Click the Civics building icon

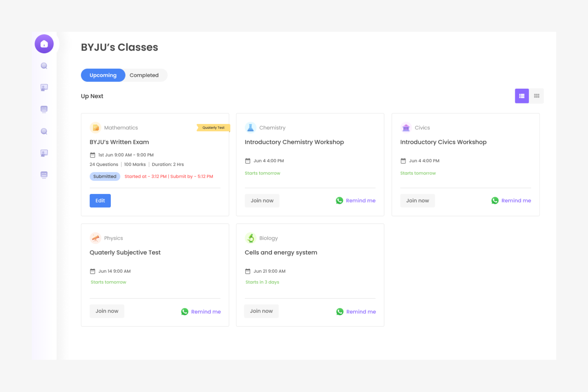pos(406,128)
